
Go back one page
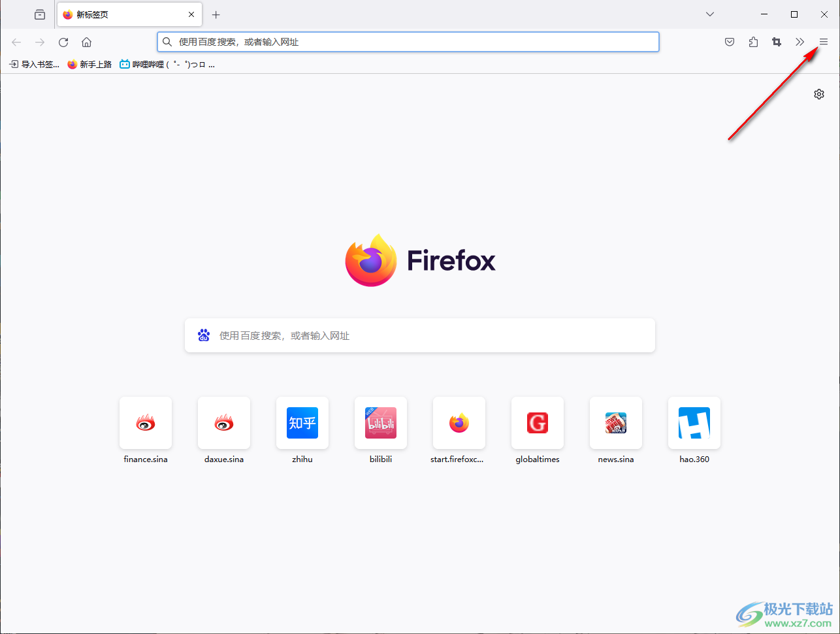[16, 42]
